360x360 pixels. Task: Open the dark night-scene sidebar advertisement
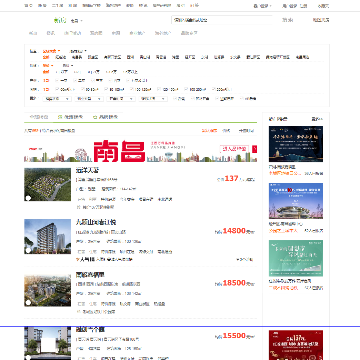[x=296, y=144]
